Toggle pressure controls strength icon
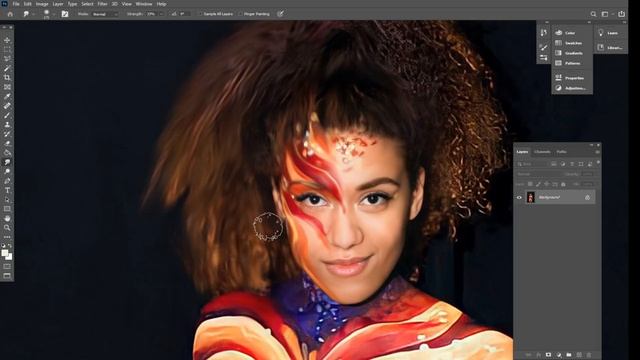640x360 pixels. [x=280, y=14]
